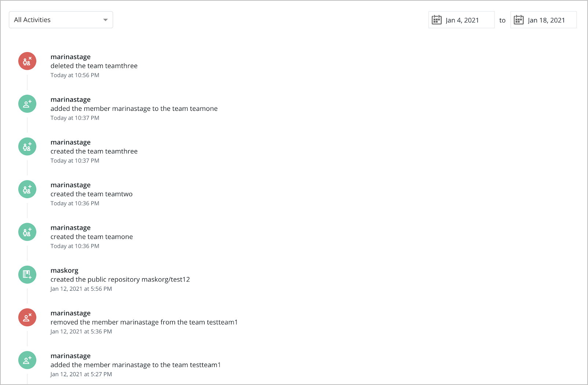Image resolution: width=588 pixels, height=385 pixels.
Task: Click the green add-member icon for teamone
Action: (27, 104)
